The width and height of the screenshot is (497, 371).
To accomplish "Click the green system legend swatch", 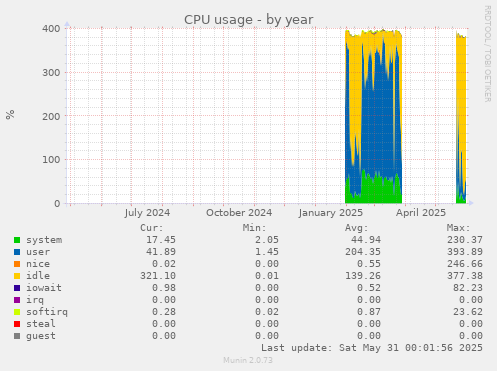I will click(17, 240).
